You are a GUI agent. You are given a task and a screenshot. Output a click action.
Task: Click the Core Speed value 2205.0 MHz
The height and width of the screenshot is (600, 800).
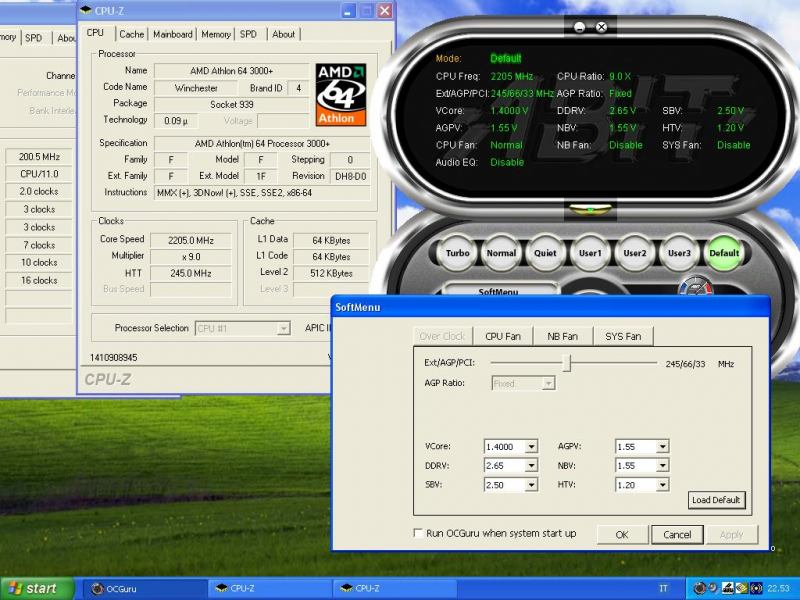point(191,240)
